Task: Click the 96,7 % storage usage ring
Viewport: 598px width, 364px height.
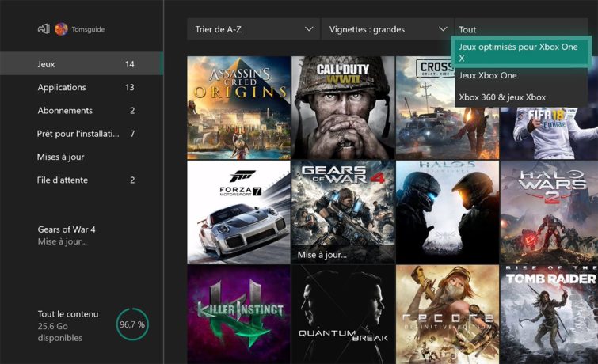Action: click(132, 324)
